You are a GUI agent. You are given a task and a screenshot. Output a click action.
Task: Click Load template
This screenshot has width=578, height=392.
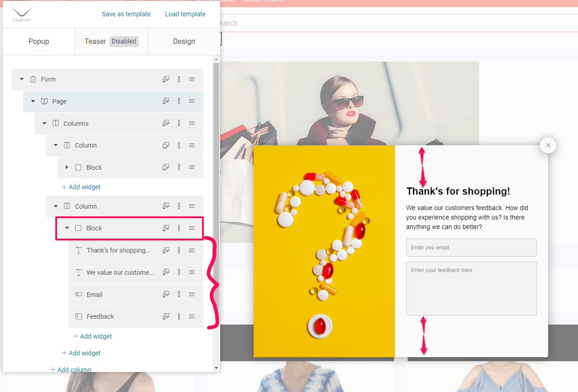[185, 14]
